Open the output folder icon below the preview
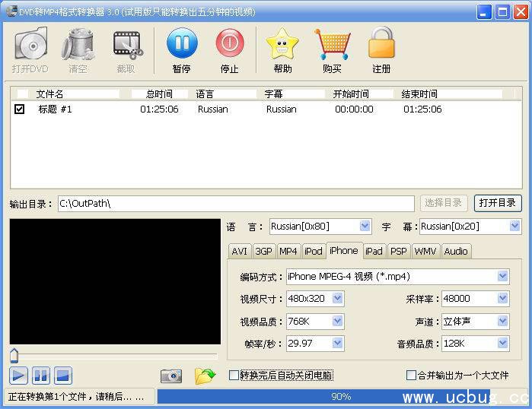Image resolution: width=532 pixels, height=409 pixels. click(x=205, y=376)
